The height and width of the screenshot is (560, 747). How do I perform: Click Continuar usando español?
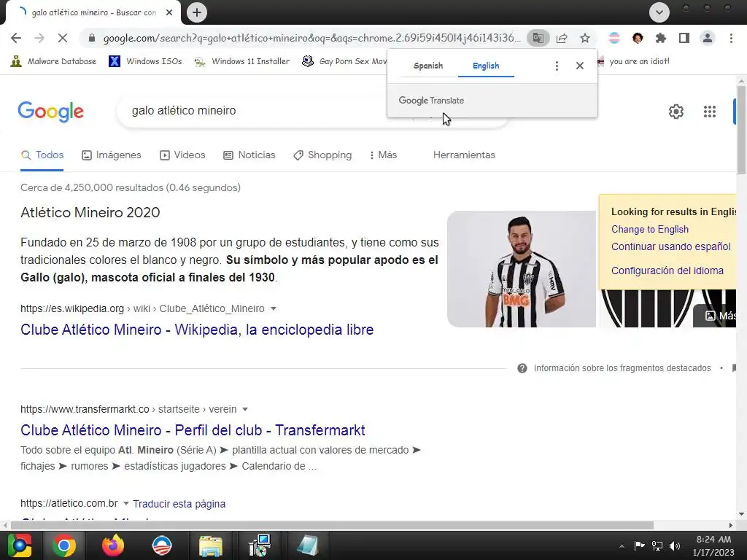point(671,246)
